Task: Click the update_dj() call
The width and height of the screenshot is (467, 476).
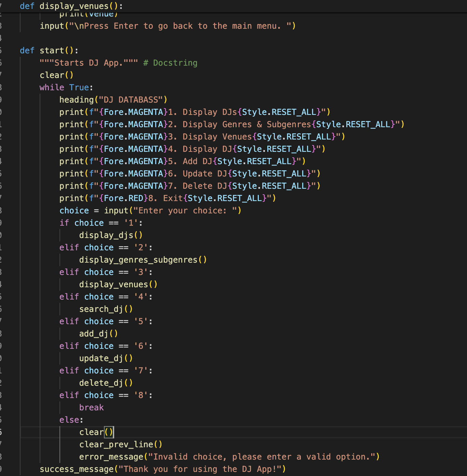Action: [x=106, y=358]
